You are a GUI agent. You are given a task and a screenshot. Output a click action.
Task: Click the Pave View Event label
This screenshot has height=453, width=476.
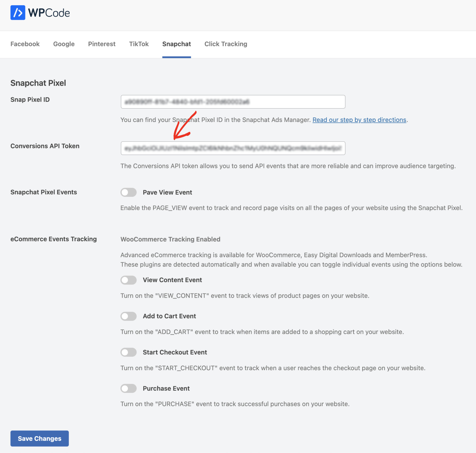click(x=167, y=192)
